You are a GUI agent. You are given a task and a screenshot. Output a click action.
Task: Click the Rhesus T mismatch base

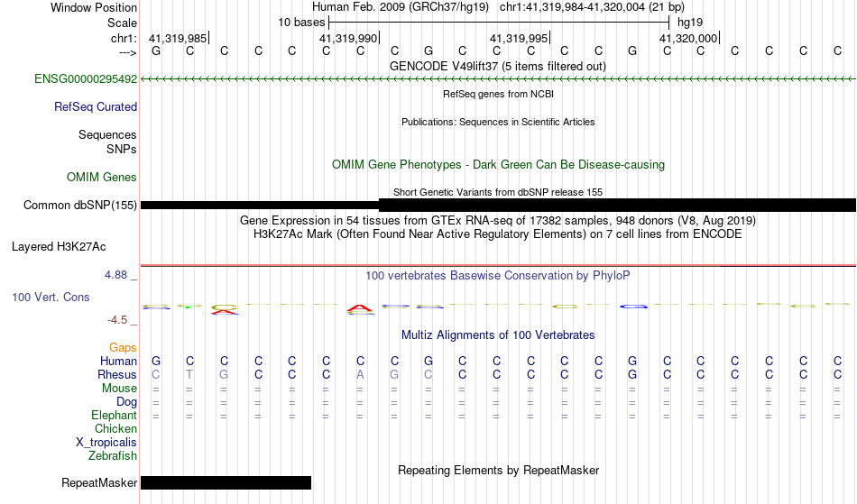(x=189, y=375)
